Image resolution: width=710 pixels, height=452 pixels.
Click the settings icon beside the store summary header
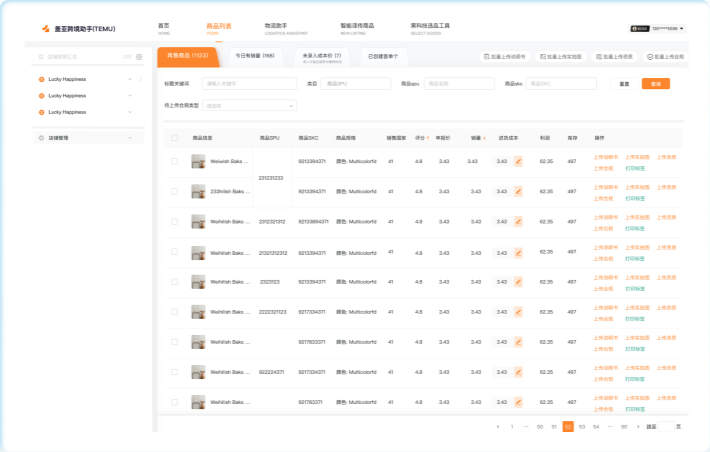[139, 57]
